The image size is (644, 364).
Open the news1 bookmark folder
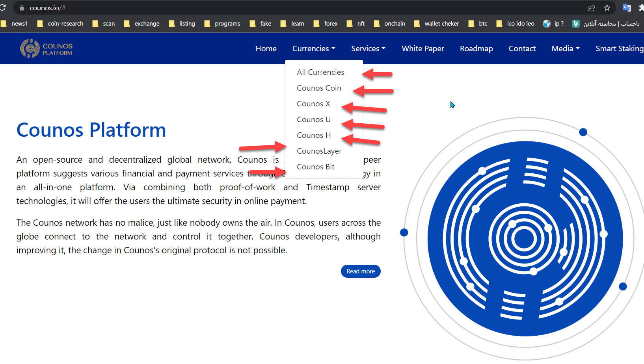(14, 24)
